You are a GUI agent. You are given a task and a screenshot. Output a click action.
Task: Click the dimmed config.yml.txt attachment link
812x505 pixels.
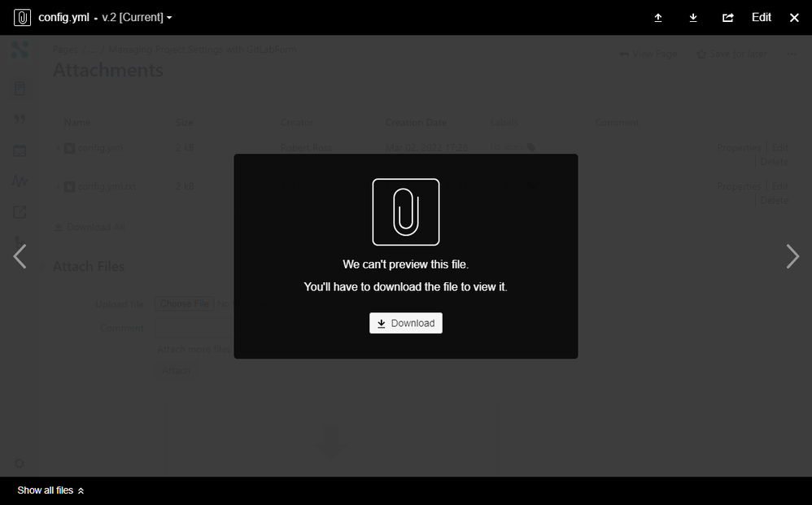(x=107, y=186)
